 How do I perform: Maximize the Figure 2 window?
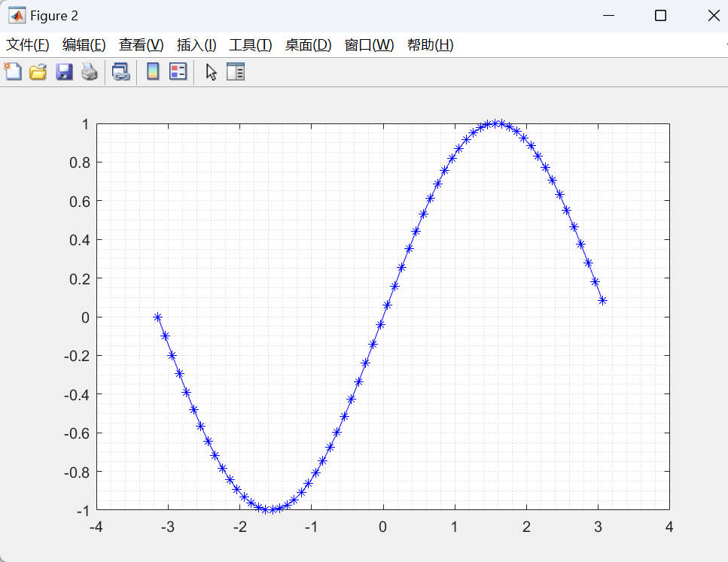tap(660, 16)
